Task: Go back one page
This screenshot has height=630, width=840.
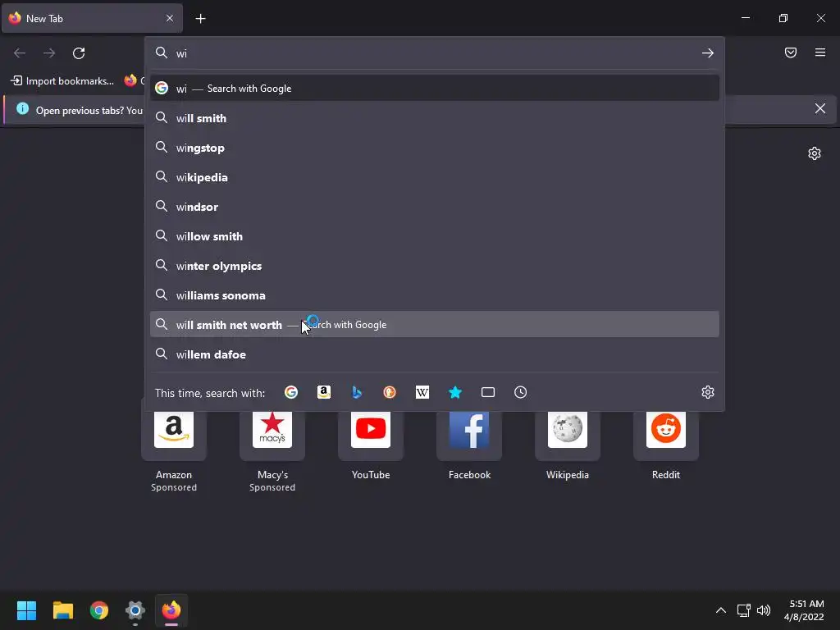Action: pyautogui.click(x=20, y=53)
